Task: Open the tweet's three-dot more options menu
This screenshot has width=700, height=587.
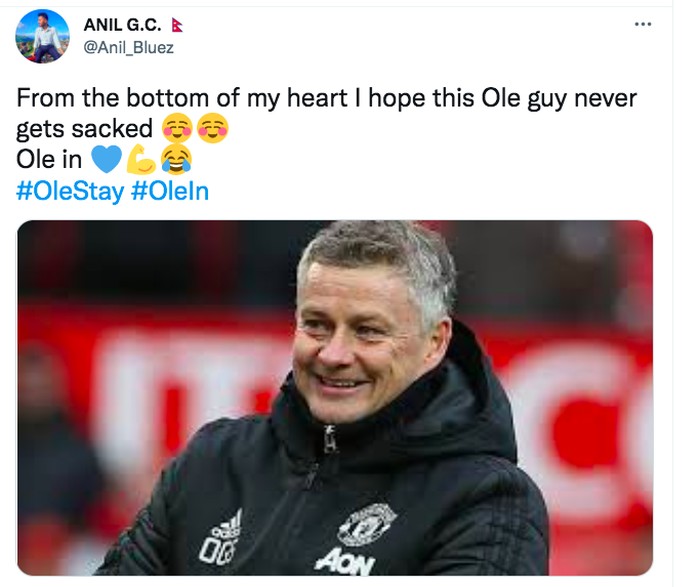Action: [643, 25]
